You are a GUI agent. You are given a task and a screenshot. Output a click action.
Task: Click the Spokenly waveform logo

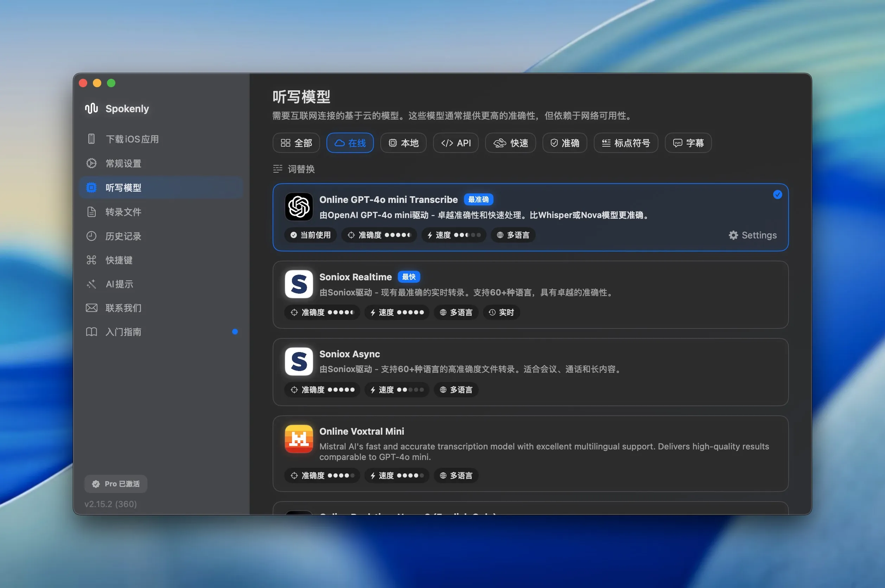click(91, 108)
